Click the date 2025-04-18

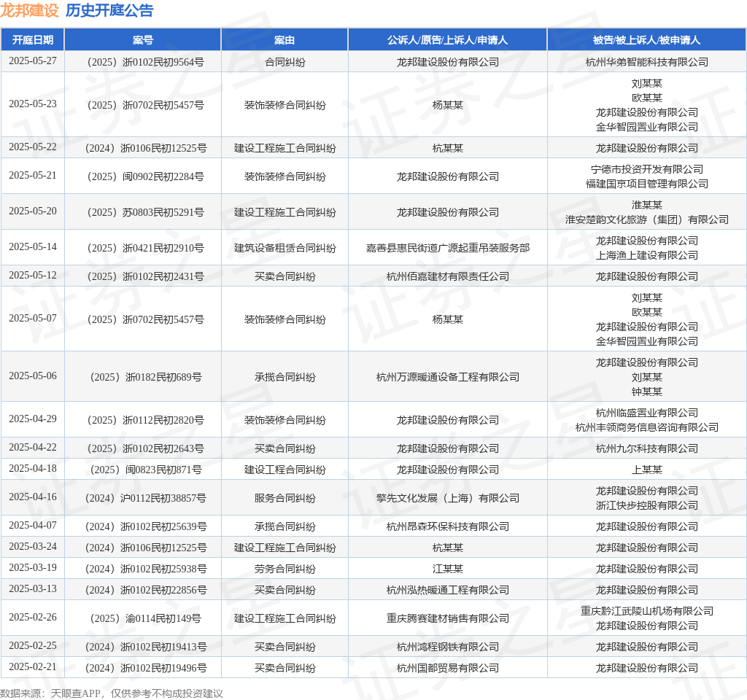click(32, 469)
